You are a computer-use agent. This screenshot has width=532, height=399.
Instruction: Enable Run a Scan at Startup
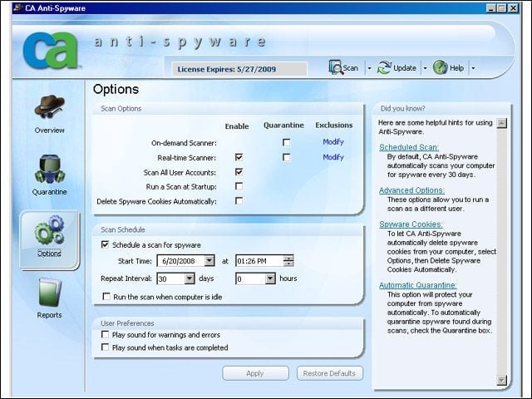239,186
